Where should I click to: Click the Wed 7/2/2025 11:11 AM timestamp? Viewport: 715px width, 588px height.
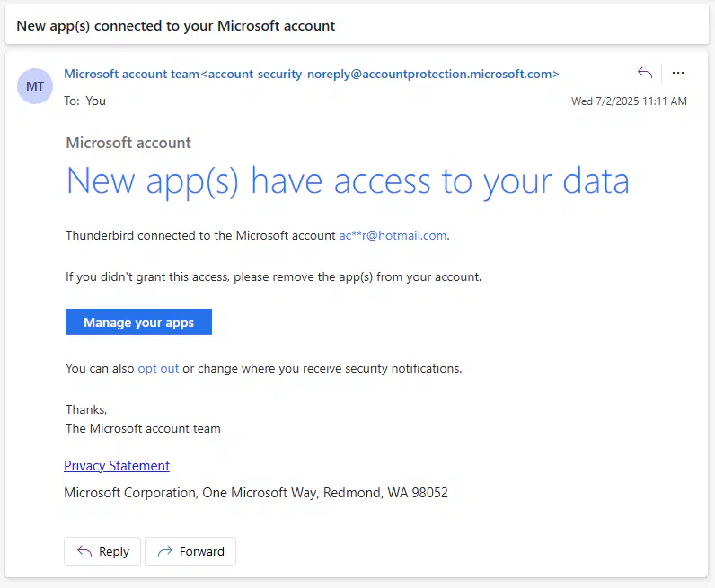coord(629,101)
